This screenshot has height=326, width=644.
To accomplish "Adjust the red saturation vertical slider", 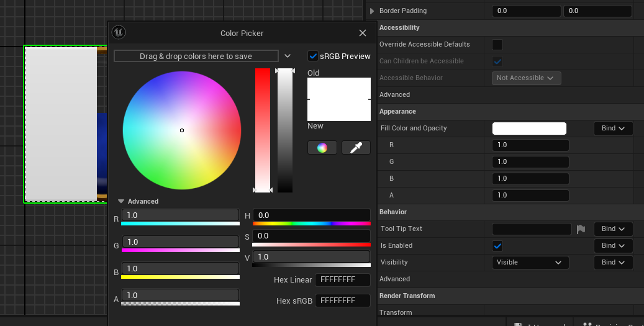I will (263, 130).
